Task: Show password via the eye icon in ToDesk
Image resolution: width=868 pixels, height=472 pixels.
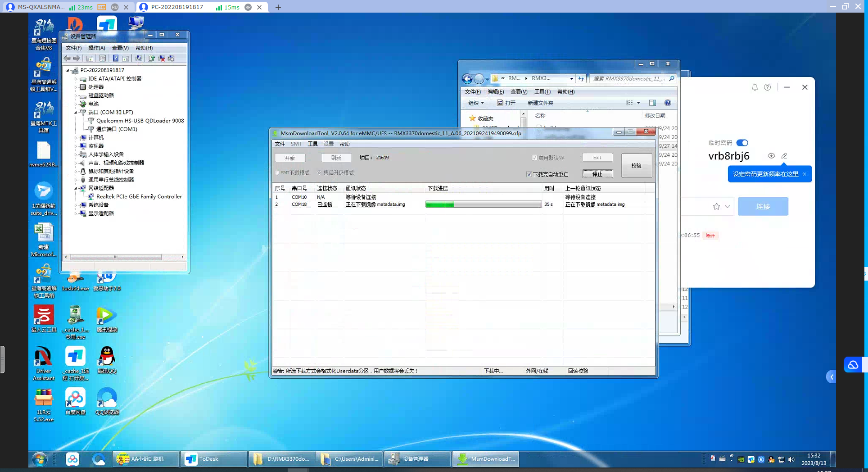Action: tap(771, 156)
